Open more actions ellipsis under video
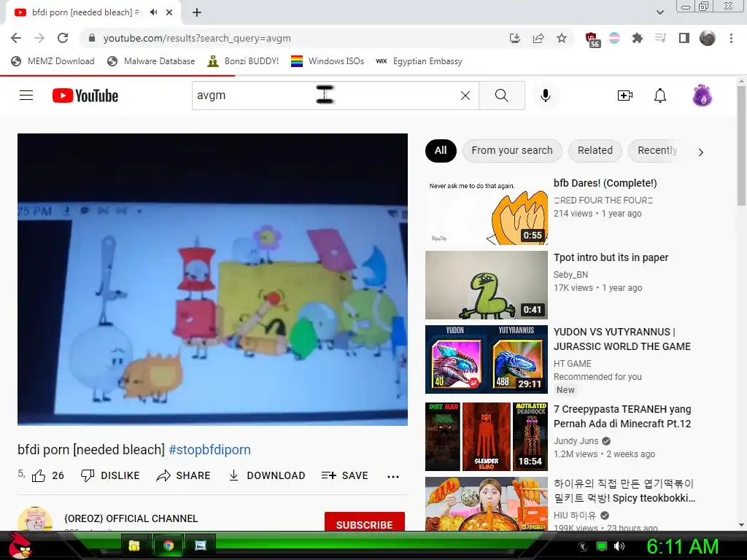Screen dimensions: 747x560 [x=393, y=476]
